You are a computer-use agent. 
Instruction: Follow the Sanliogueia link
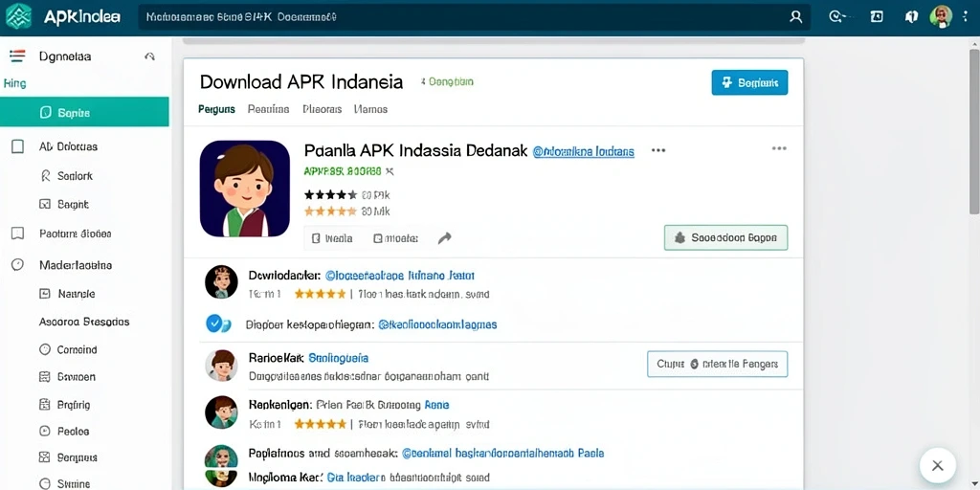[338, 358]
